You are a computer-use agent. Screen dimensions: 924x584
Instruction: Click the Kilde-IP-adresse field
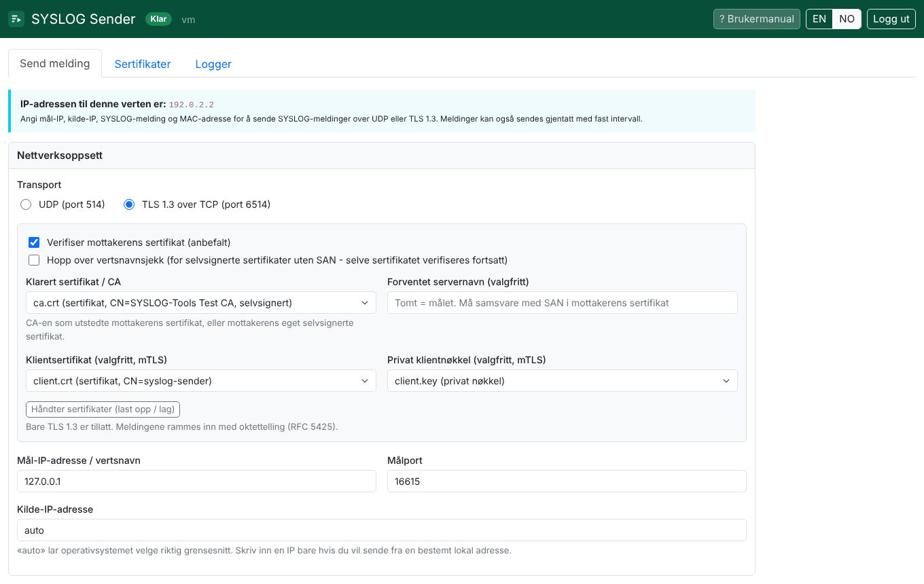click(x=381, y=530)
